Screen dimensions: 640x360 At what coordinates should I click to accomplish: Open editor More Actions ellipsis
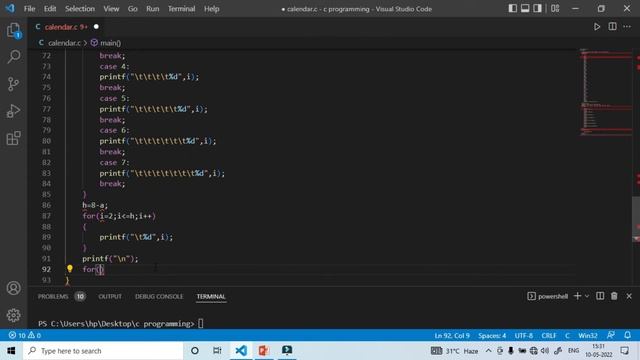[x=627, y=27]
